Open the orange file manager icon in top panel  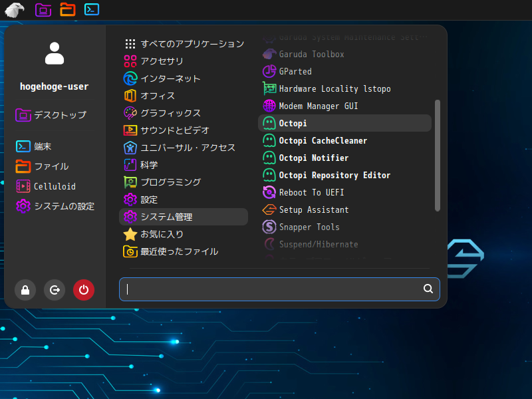click(x=68, y=9)
